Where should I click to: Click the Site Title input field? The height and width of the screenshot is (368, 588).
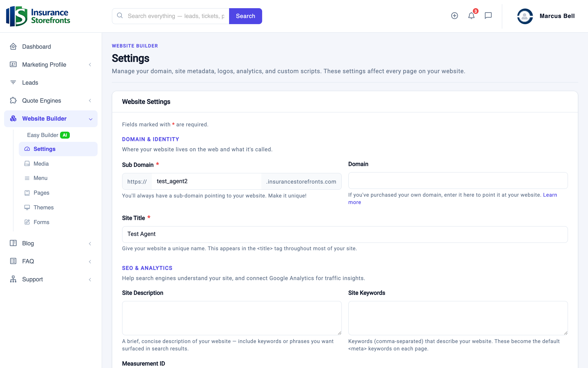[345, 234]
